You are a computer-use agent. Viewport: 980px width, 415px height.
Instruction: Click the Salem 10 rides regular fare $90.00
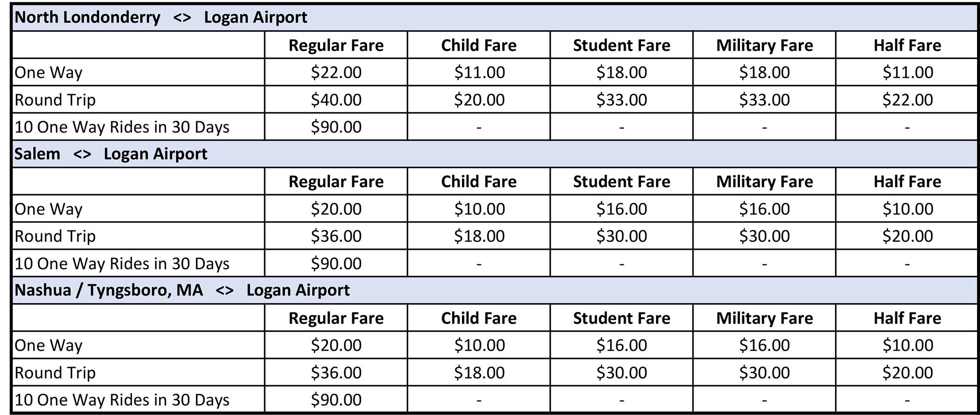click(x=336, y=263)
